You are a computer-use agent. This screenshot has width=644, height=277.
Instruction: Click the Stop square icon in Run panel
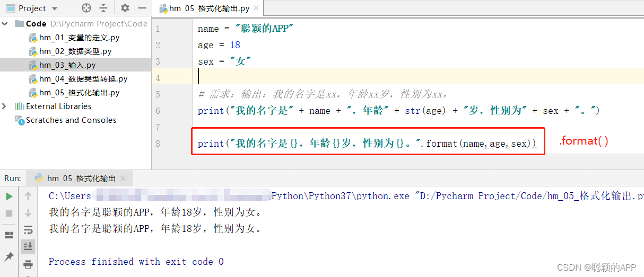coord(9,213)
